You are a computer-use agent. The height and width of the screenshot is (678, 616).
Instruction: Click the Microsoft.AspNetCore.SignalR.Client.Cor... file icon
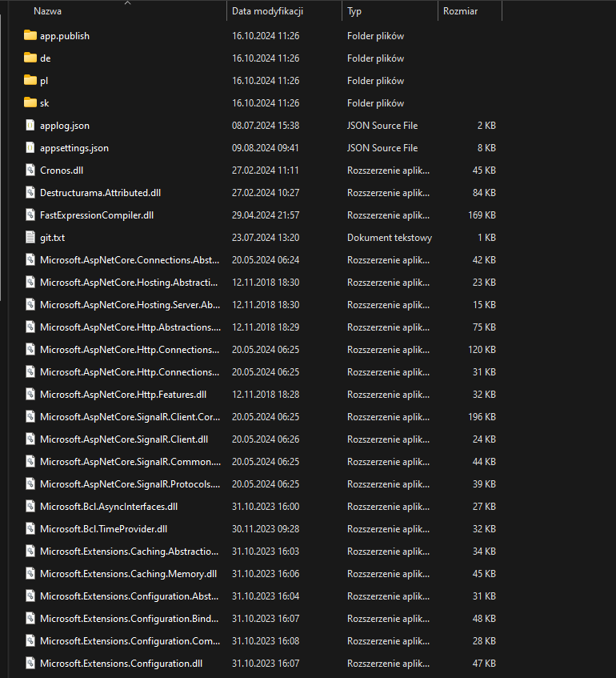coord(30,417)
